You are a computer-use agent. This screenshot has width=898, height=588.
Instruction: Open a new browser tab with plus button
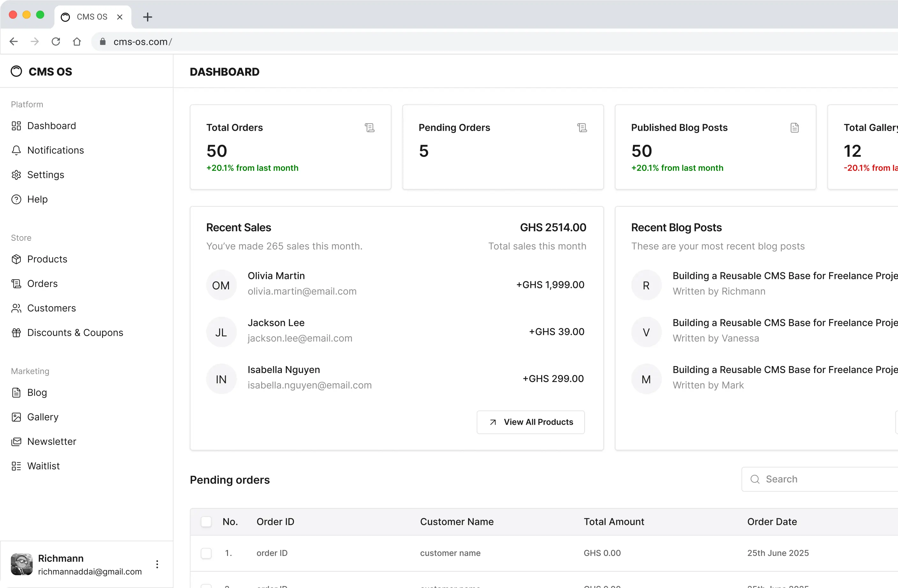click(148, 17)
